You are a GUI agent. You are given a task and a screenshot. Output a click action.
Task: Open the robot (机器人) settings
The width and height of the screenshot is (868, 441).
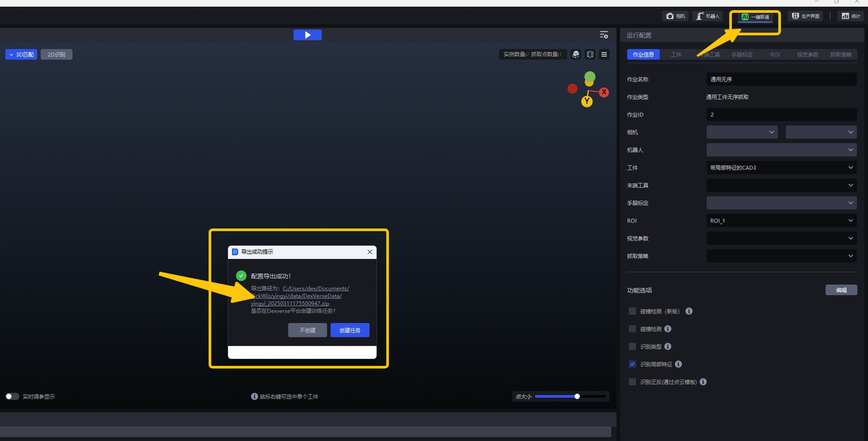point(708,16)
